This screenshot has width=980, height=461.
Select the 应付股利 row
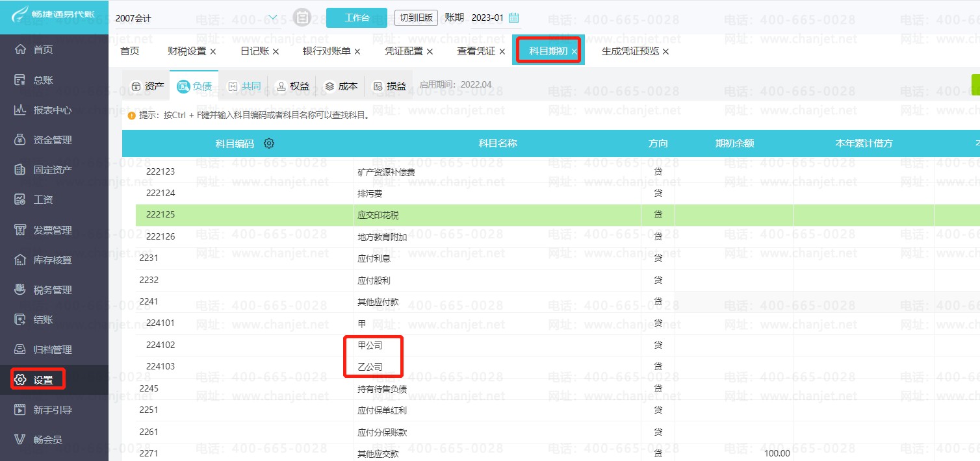[558, 280]
